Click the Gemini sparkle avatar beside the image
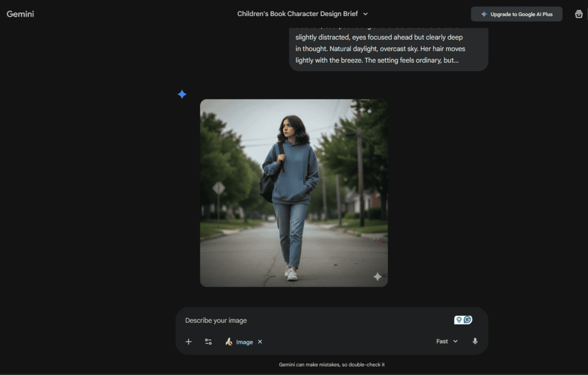Screen dimensions: 588x375 tap(182, 94)
